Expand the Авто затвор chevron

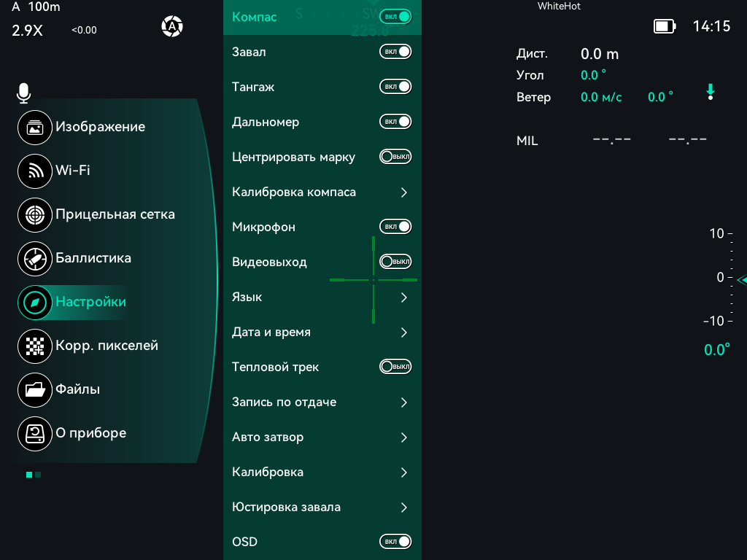[404, 437]
